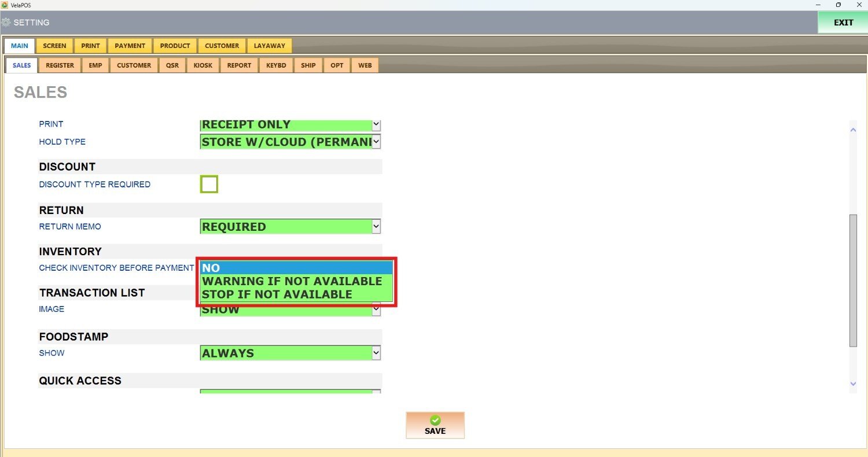Screen dimensions: 868x457
Task: Click the green checkmark Save icon
Action: point(435,421)
